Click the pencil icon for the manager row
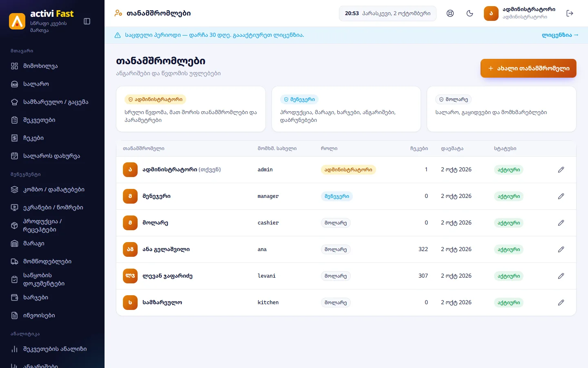This screenshot has width=588, height=368. [561, 196]
